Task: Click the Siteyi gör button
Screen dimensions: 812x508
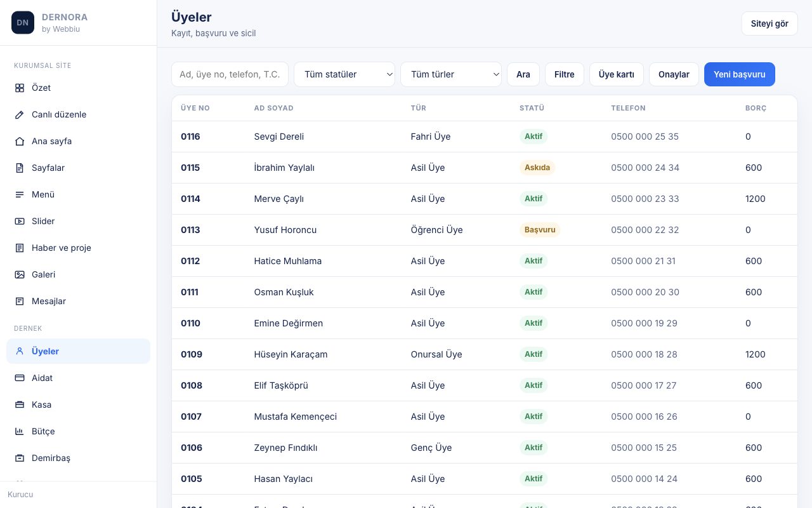Action: tap(769, 23)
